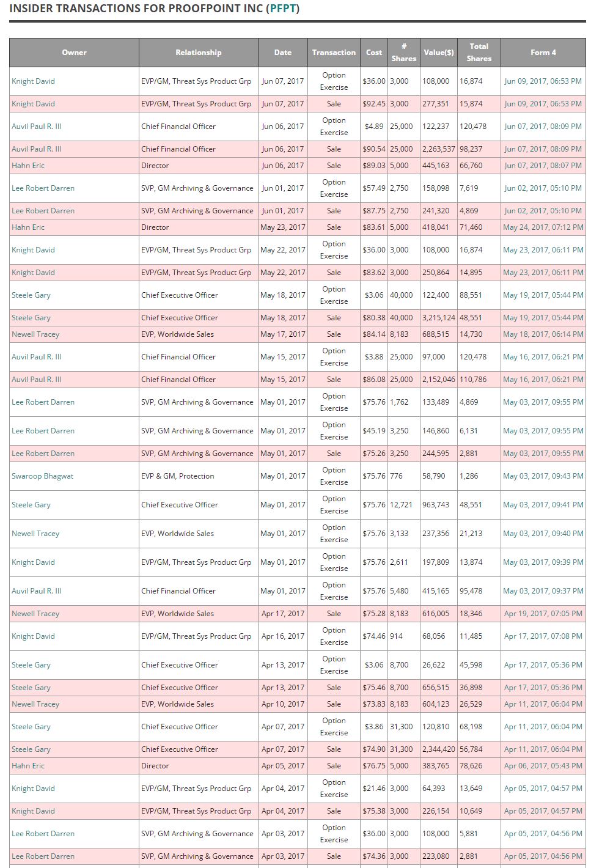View Hahn Eric's insider transactions
Image resolution: width=591 pixels, height=868 pixels.
pyautogui.click(x=27, y=165)
